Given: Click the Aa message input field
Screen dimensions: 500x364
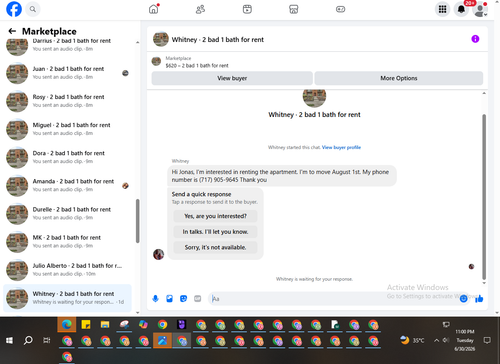Looking at the screenshot, I should tap(333, 299).
